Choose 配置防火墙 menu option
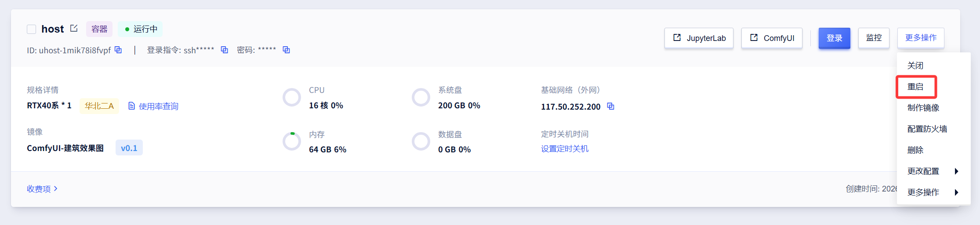980x225 pixels. click(927, 129)
